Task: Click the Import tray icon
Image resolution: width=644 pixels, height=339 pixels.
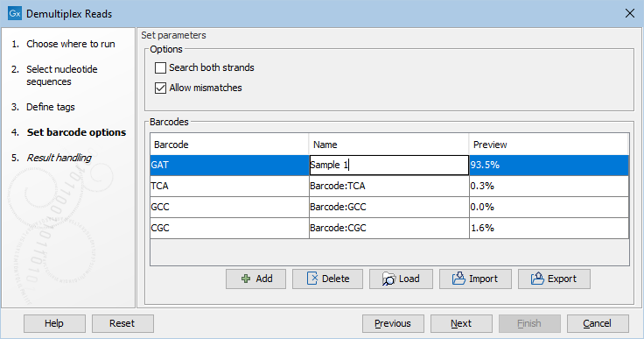Action: pos(458,279)
